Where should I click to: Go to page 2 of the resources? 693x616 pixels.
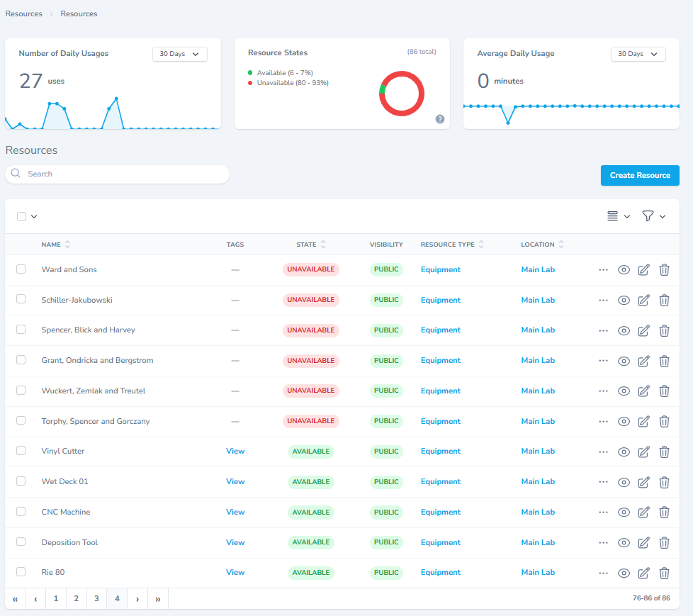[x=76, y=599]
